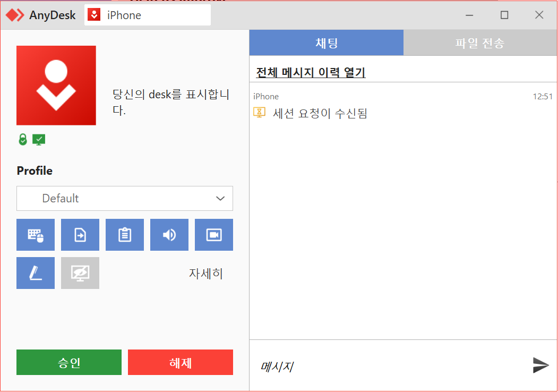Toggle clipboard access permission
Image resolution: width=558 pixels, height=392 pixels.
[x=124, y=234]
